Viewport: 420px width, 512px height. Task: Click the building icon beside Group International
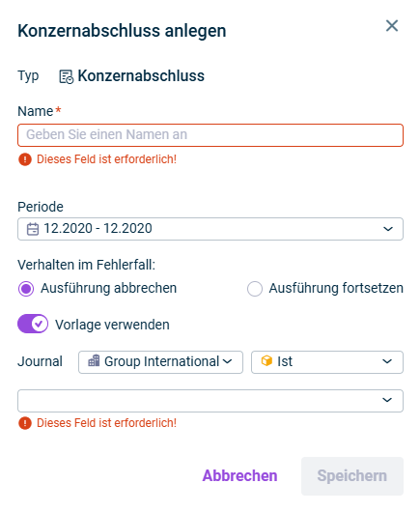(x=94, y=361)
